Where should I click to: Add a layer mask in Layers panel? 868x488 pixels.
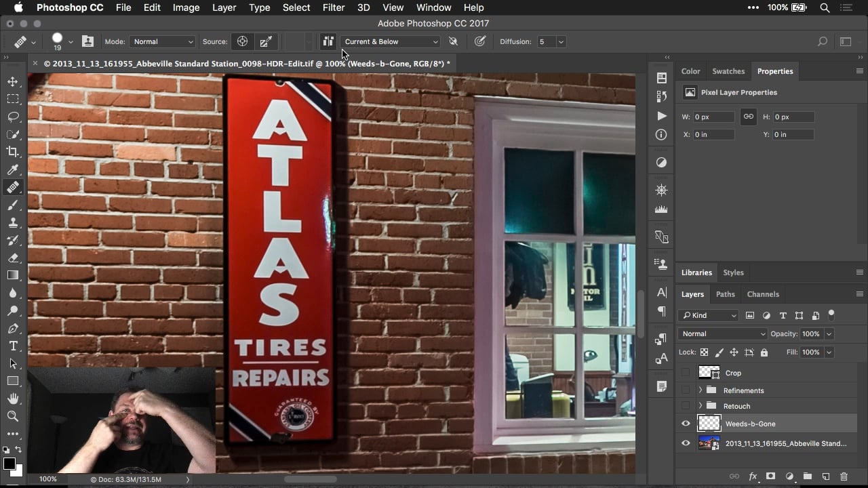[770, 476]
